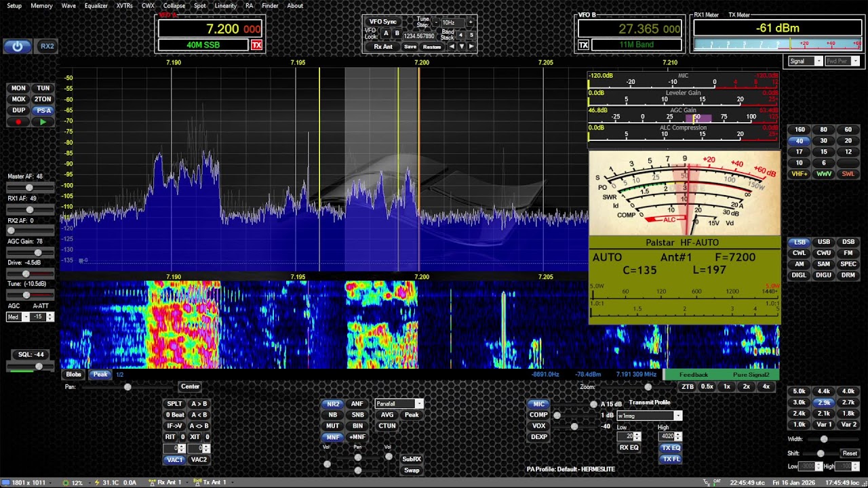Click the Swap receiver button
This screenshot has width=868, height=488.
click(x=412, y=470)
